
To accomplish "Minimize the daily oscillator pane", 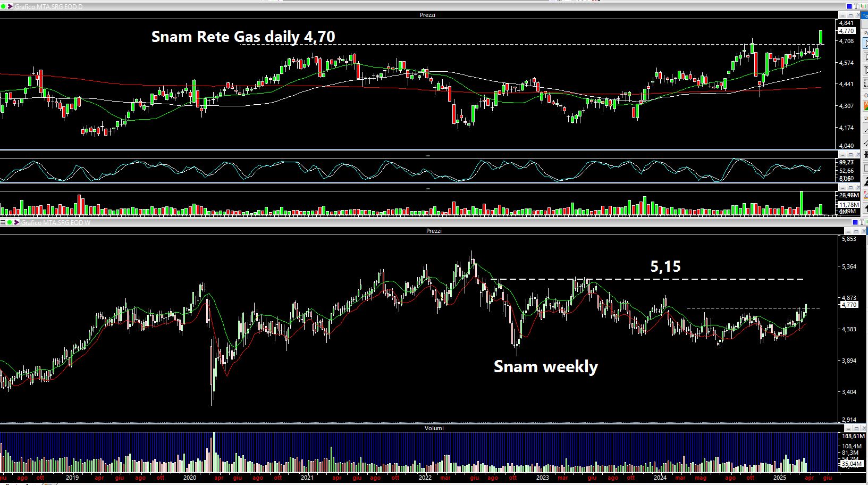I will [x=843, y=155].
